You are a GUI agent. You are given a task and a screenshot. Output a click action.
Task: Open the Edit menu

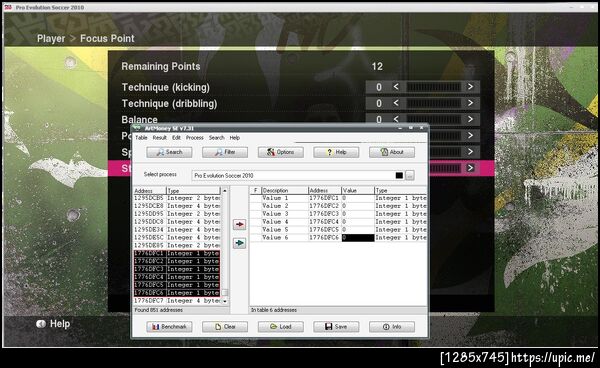pos(176,138)
